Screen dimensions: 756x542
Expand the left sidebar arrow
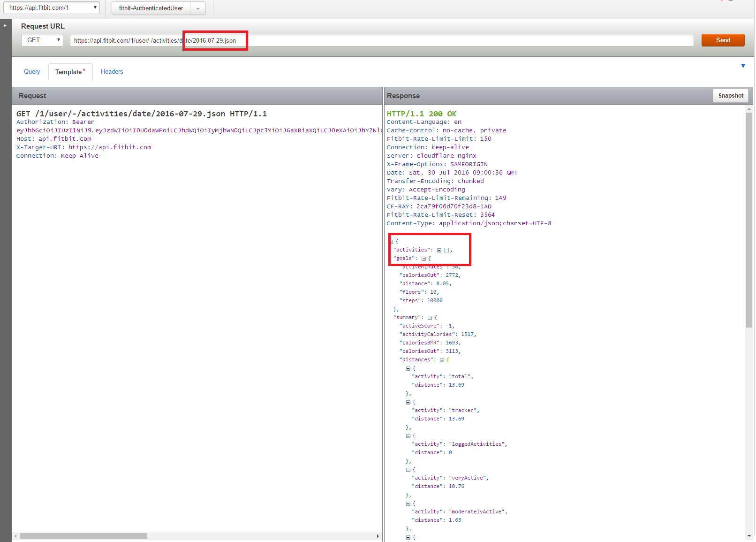click(5, 25)
